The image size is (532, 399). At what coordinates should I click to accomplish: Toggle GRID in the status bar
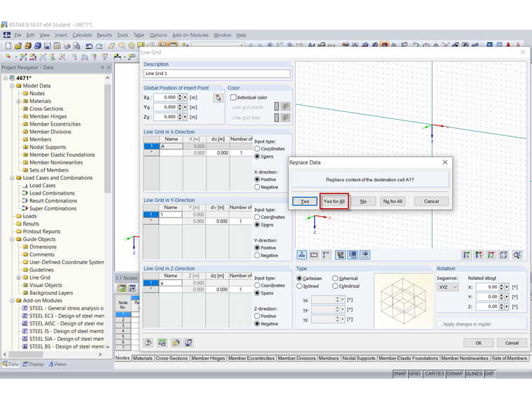414,374
